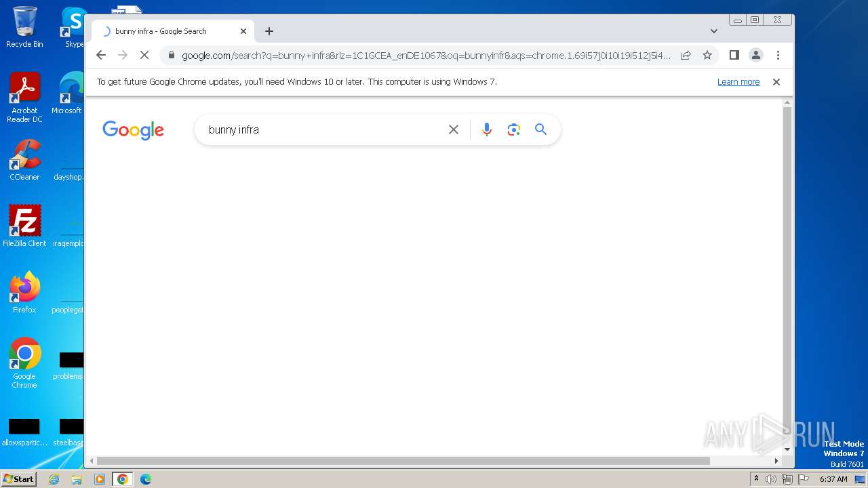Click the Action Center flag icon

coord(804,479)
